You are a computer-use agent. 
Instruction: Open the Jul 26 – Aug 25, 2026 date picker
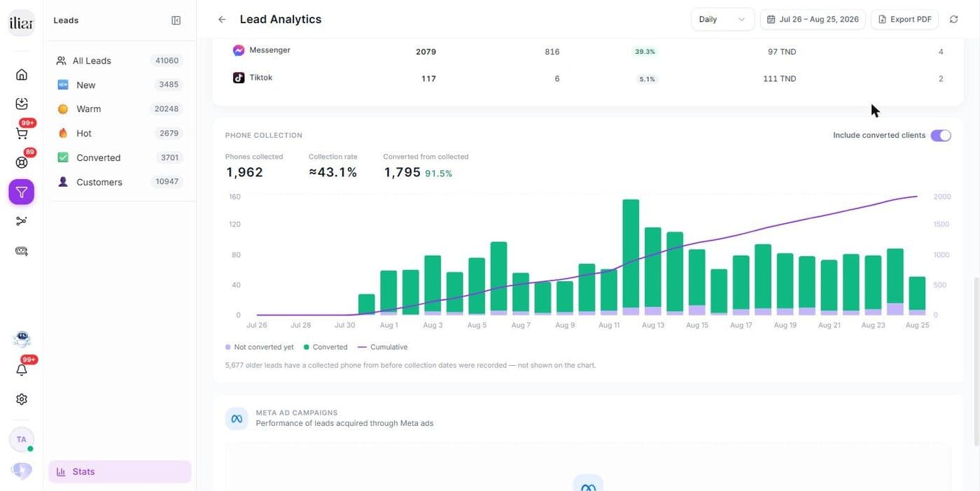[813, 20]
